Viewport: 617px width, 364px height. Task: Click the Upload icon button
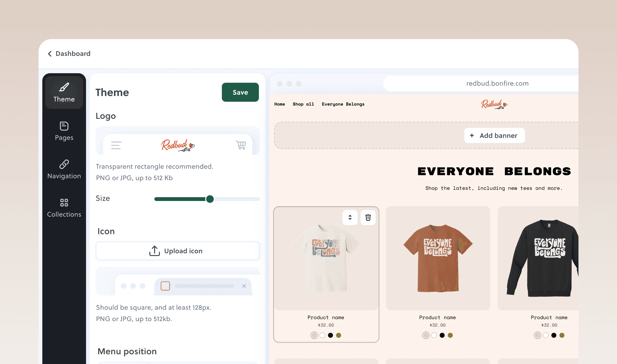click(177, 251)
